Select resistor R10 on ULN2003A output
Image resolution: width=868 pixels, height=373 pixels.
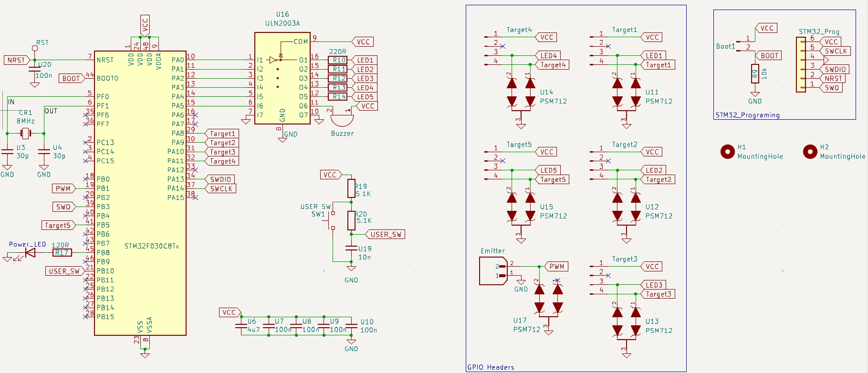coord(337,60)
